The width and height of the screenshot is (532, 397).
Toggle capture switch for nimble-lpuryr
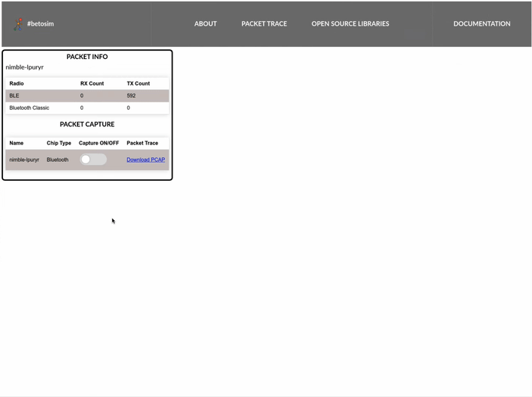93,160
